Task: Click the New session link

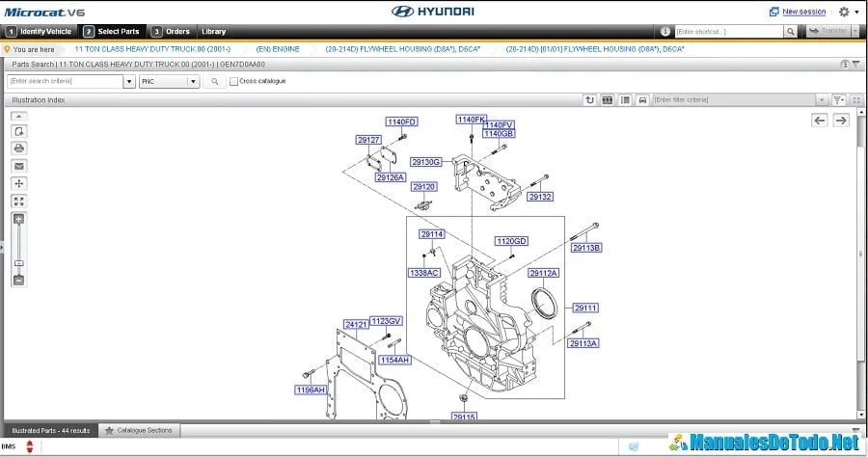Action: [x=803, y=12]
